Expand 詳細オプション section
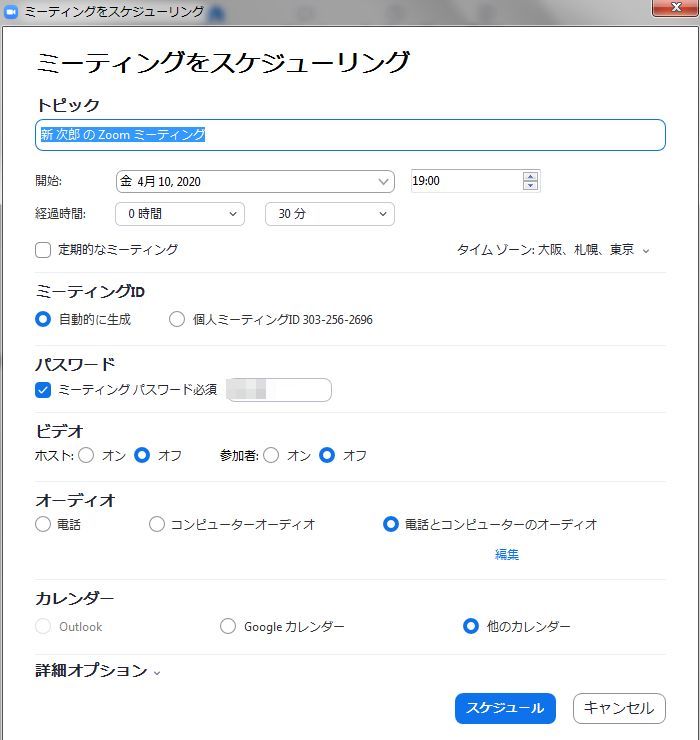The height and width of the screenshot is (740, 700). [x=97, y=671]
